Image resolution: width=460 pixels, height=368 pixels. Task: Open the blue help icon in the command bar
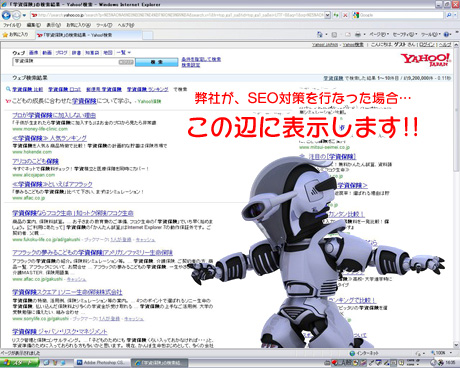[x=447, y=34]
